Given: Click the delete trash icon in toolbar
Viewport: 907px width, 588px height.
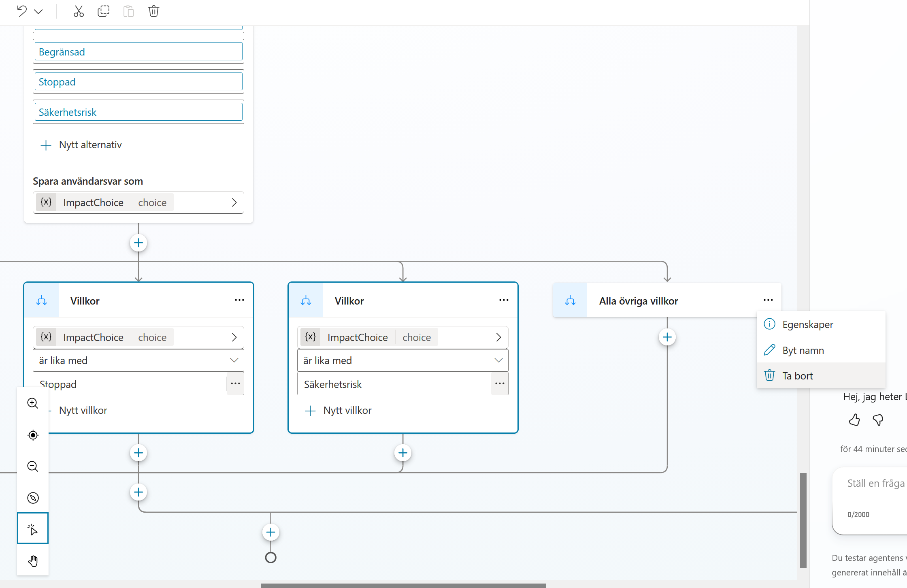Looking at the screenshot, I should (153, 11).
